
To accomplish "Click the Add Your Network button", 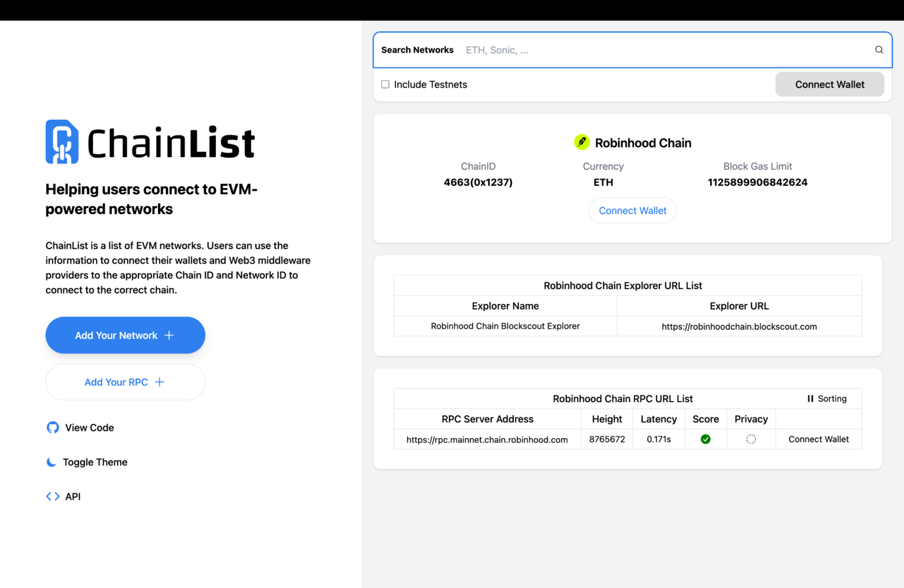I will [x=125, y=335].
